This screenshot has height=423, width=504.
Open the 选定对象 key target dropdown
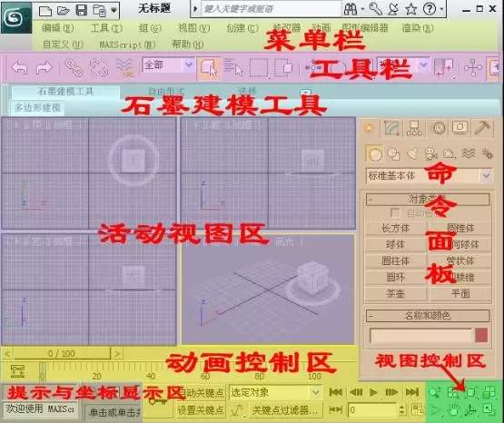[275, 392]
